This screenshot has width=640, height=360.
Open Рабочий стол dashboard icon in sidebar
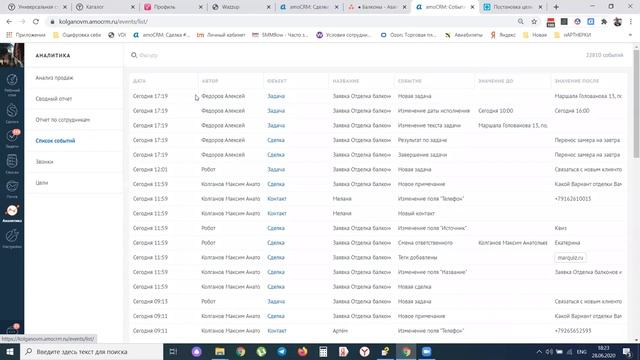click(x=12, y=84)
